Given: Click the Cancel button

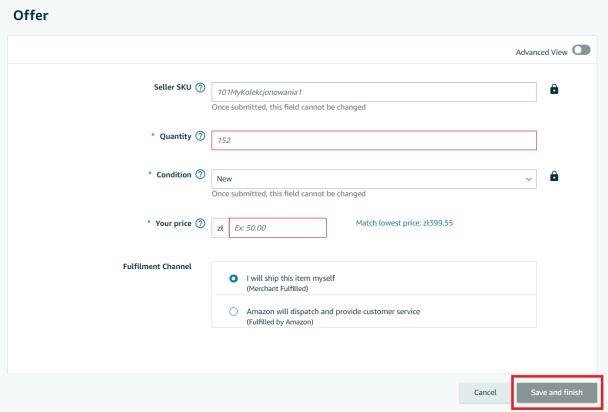Looking at the screenshot, I should click(485, 393).
